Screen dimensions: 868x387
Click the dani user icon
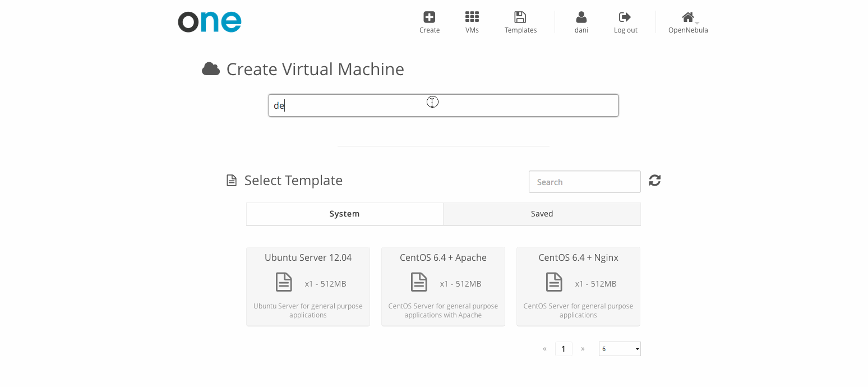pos(581,17)
